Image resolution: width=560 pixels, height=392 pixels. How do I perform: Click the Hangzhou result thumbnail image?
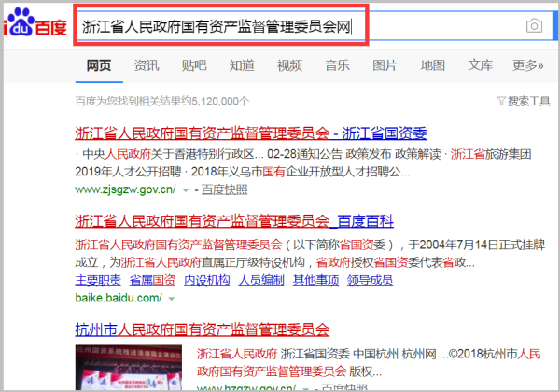[129, 368]
